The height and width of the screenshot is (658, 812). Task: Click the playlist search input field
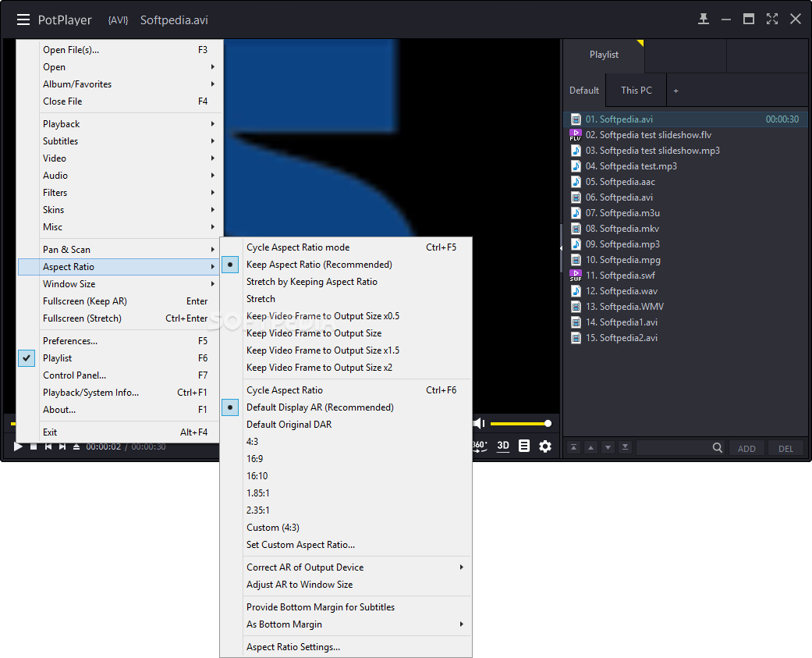pyautogui.click(x=673, y=448)
